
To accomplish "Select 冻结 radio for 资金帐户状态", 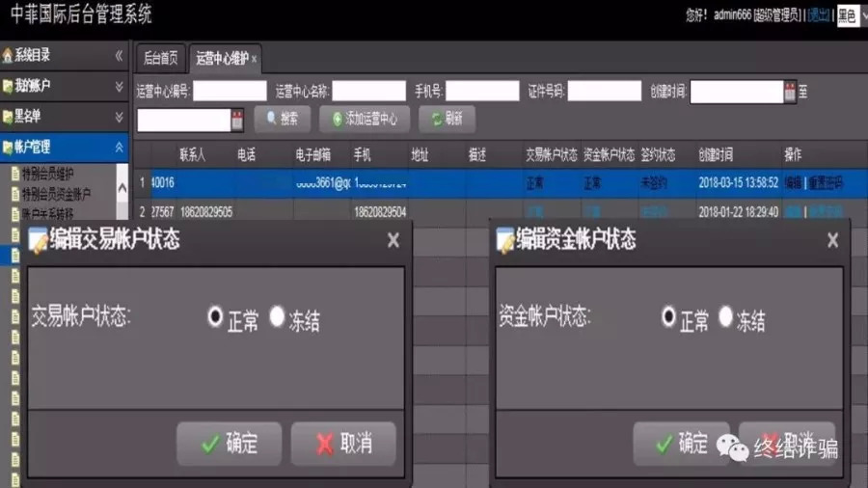I will (x=725, y=316).
